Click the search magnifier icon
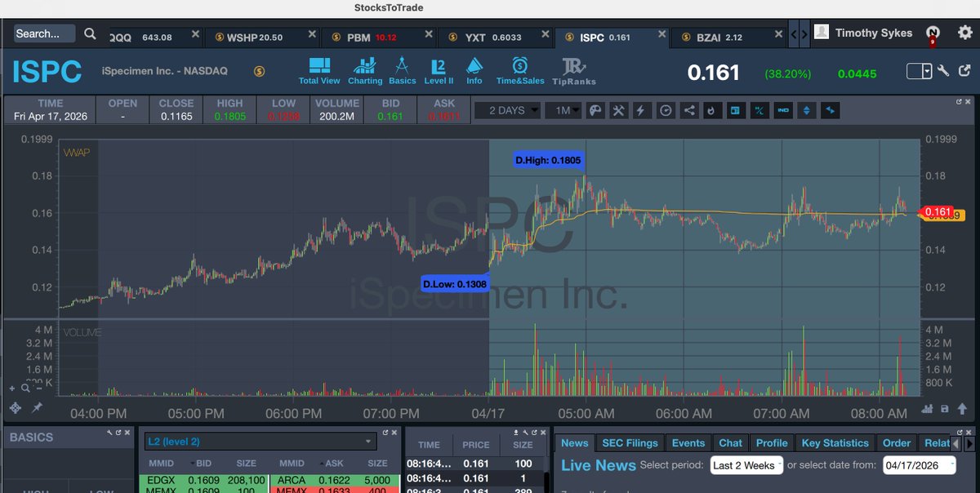 [91, 33]
